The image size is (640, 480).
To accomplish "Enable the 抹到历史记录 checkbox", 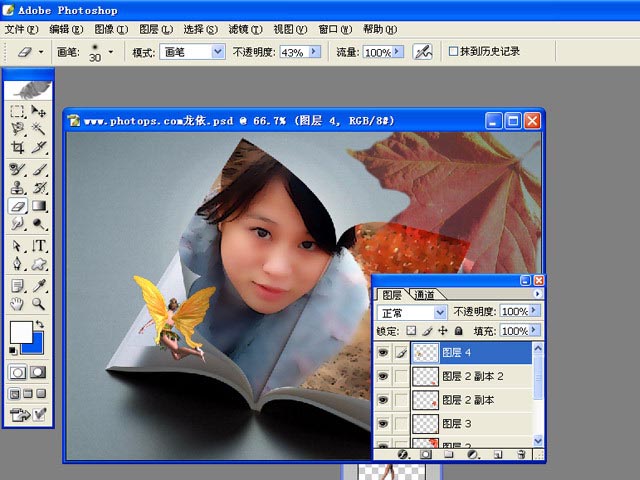I will pyautogui.click(x=454, y=51).
